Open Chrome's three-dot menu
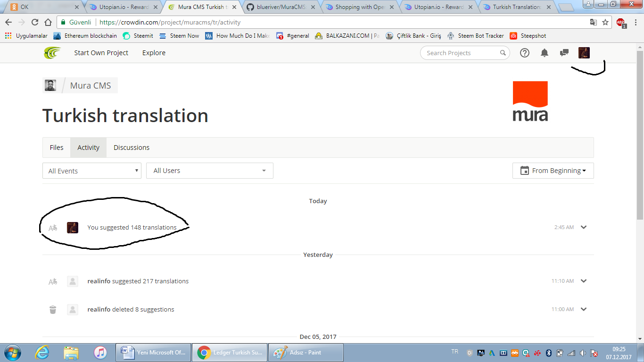The height and width of the screenshot is (362, 644). coord(636,22)
